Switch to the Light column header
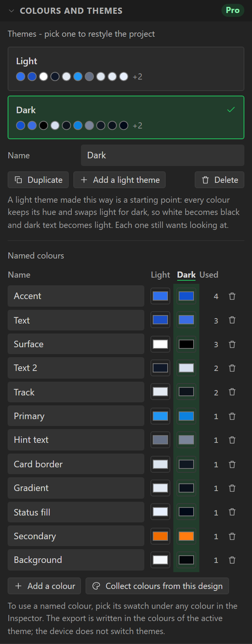 160,275
